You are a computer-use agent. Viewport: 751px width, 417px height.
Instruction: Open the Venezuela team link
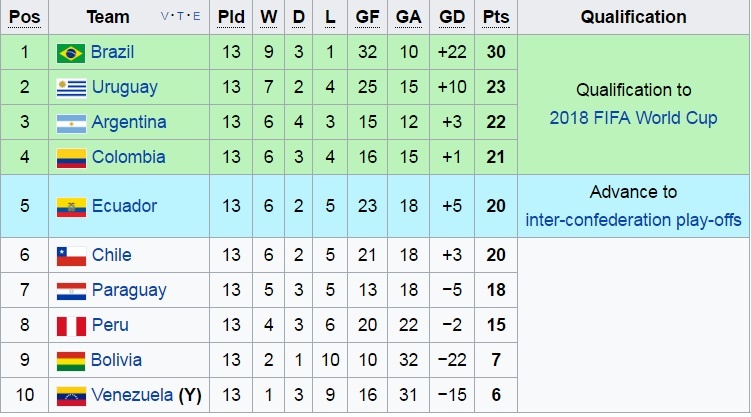point(131,395)
